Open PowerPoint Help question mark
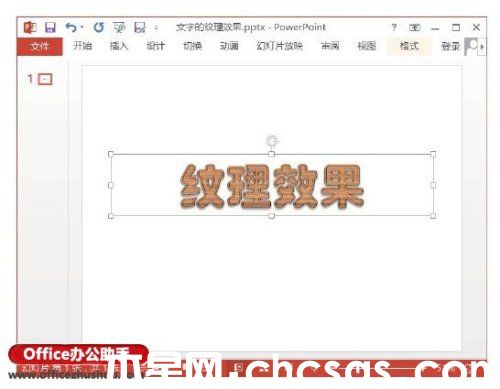500x389 pixels. pos(394,27)
